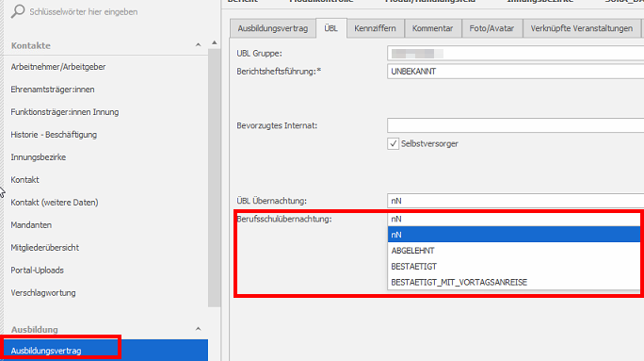
Task: Choose highlighted nN option in list
Action: tap(514, 235)
